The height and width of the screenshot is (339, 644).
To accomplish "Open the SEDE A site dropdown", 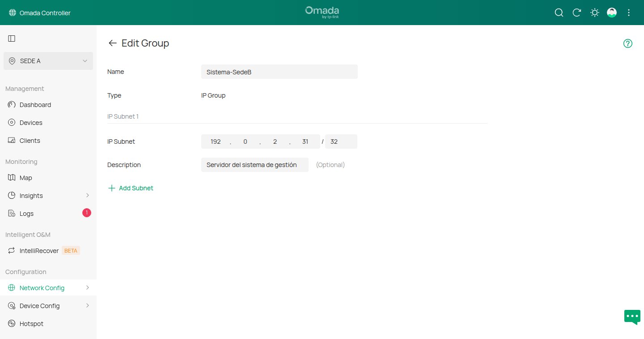I will 48,61.
